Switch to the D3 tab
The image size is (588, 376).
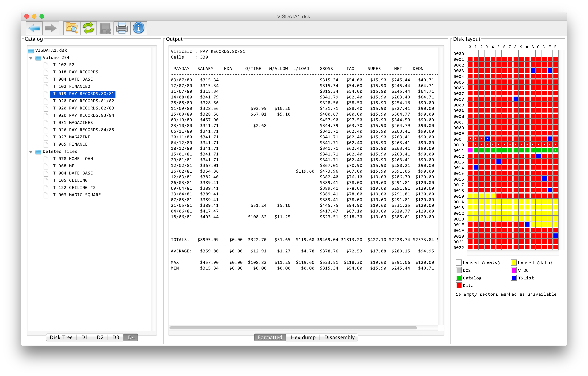pyautogui.click(x=116, y=337)
